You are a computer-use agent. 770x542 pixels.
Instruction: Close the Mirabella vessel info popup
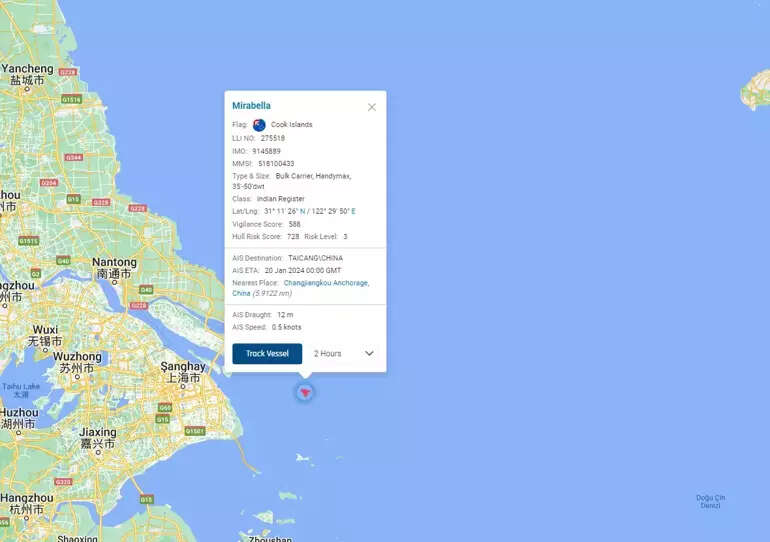(x=372, y=107)
